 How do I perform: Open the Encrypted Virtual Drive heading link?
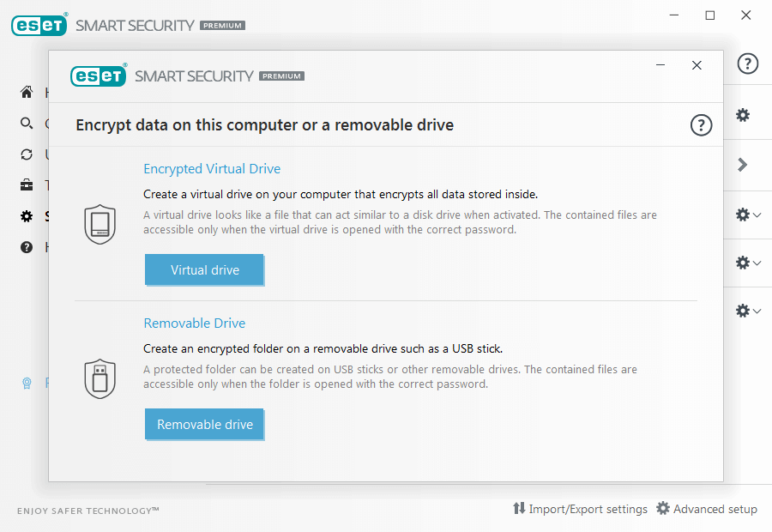click(x=211, y=169)
